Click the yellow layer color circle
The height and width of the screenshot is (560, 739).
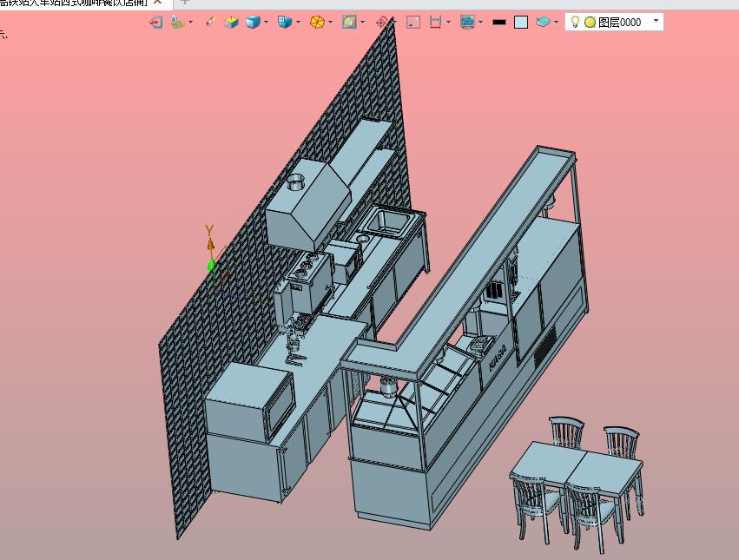click(x=590, y=23)
